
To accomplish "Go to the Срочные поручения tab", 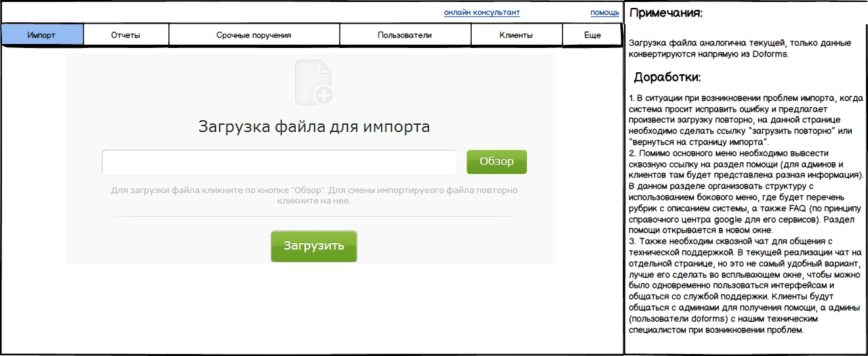I will point(254,35).
